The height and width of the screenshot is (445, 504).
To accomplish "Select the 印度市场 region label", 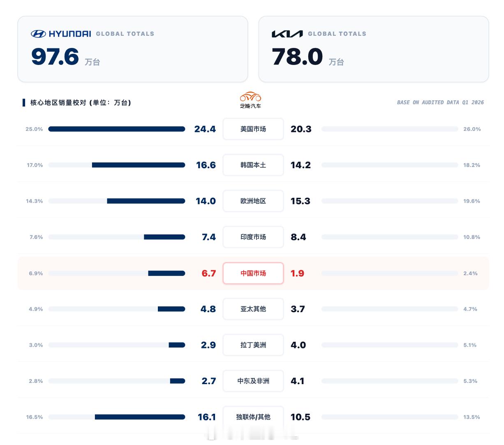I will [x=253, y=237].
